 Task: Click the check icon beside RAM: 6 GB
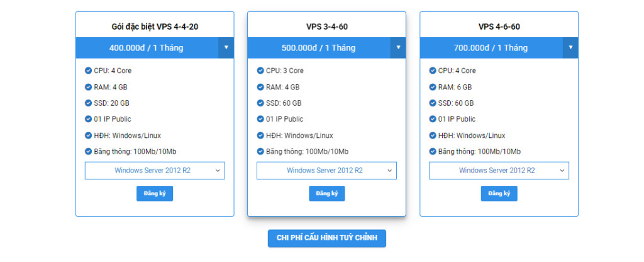(x=433, y=87)
